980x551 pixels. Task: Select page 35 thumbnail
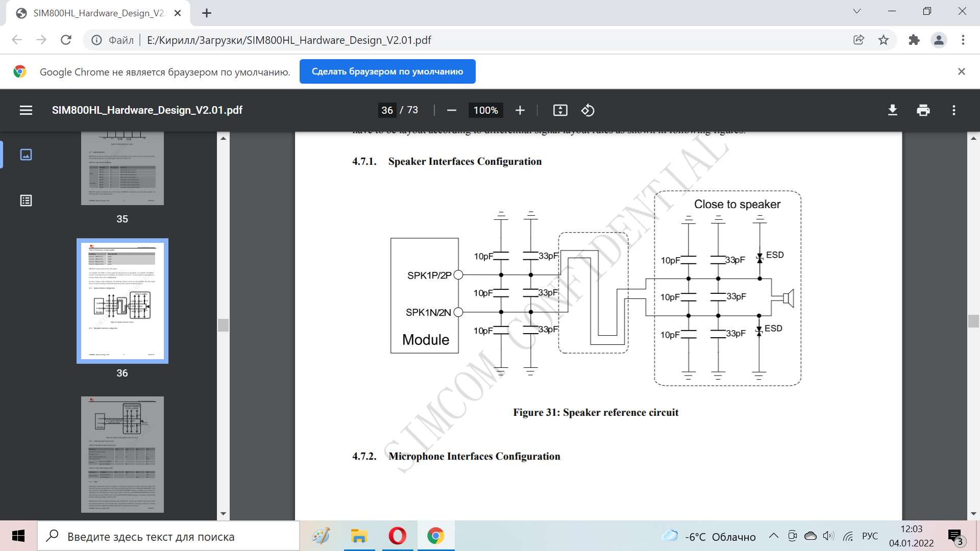(122, 168)
